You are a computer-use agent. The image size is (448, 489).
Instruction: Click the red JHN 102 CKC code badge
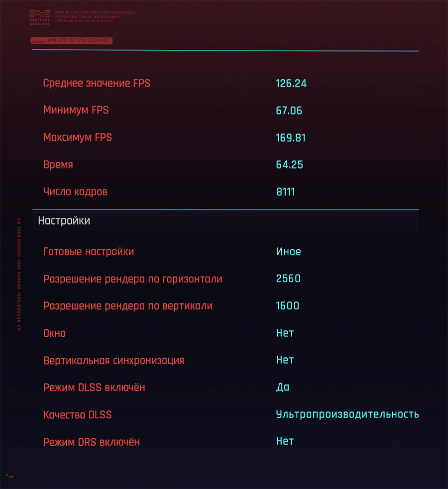[x=72, y=40]
